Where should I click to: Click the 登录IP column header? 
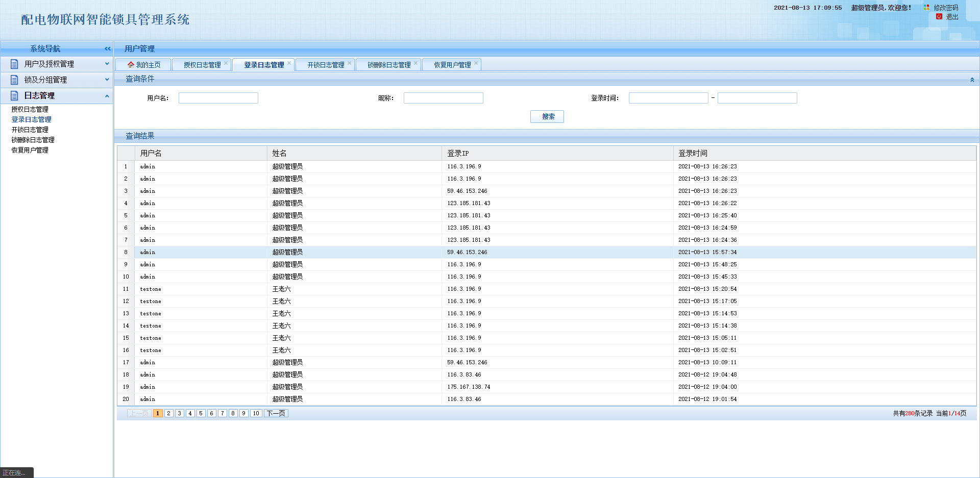(x=557, y=153)
